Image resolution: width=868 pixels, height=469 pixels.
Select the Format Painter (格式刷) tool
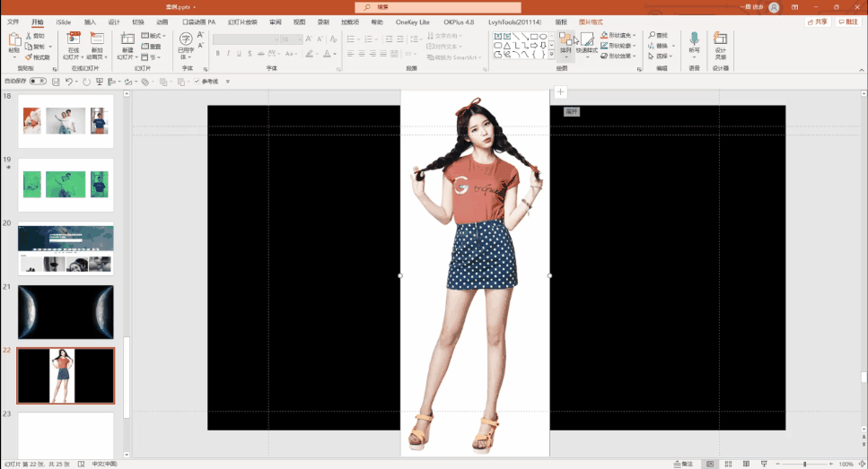coord(38,56)
